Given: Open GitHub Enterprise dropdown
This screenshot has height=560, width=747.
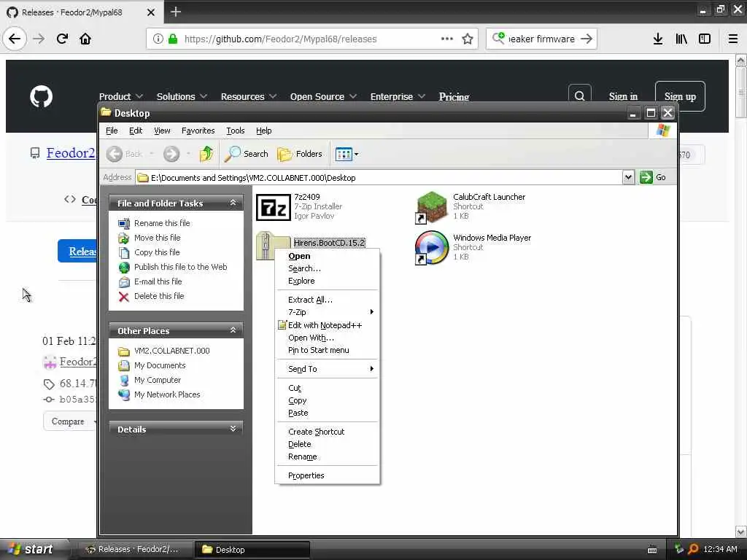Looking at the screenshot, I should pos(398,97).
